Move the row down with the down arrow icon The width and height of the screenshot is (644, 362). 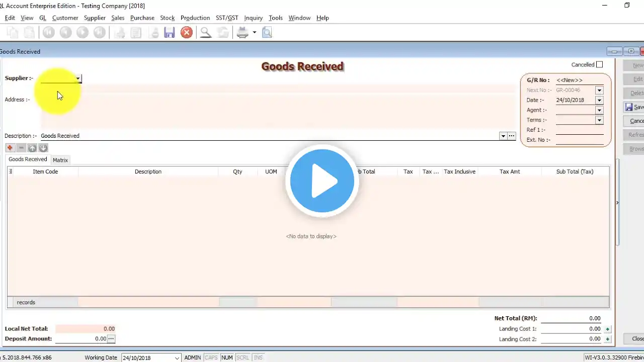click(x=43, y=148)
